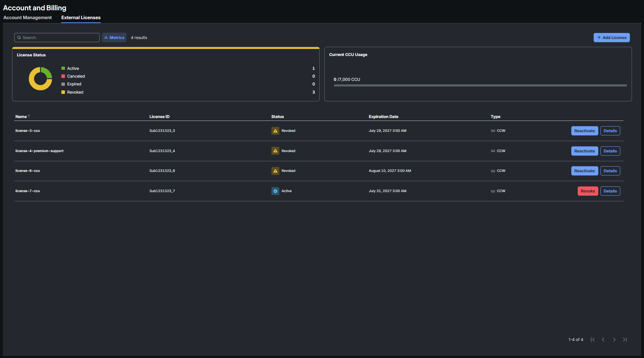The image size is (644, 358).
Task: Click the magnifier icon in the search box
Action: tap(19, 38)
